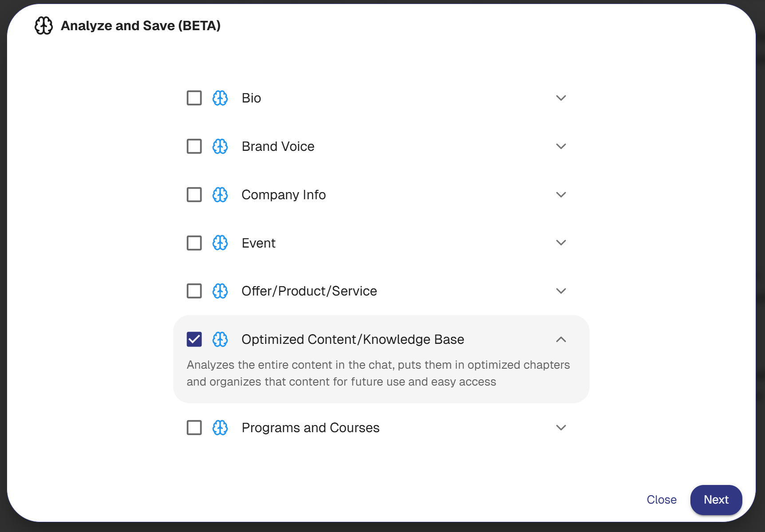The width and height of the screenshot is (765, 532).
Task: Enable the Brand Voice checkbox
Action: pyautogui.click(x=194, y=146)
